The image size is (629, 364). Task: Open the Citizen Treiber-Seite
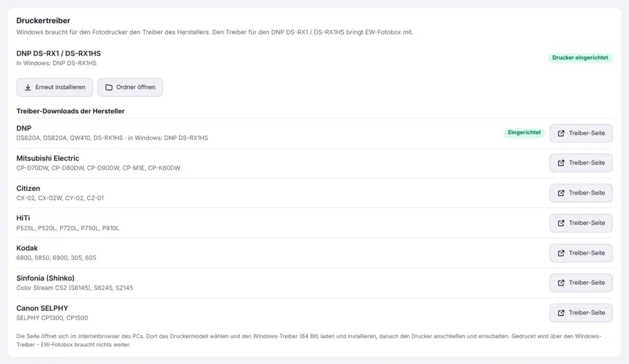tap(581, 193)
